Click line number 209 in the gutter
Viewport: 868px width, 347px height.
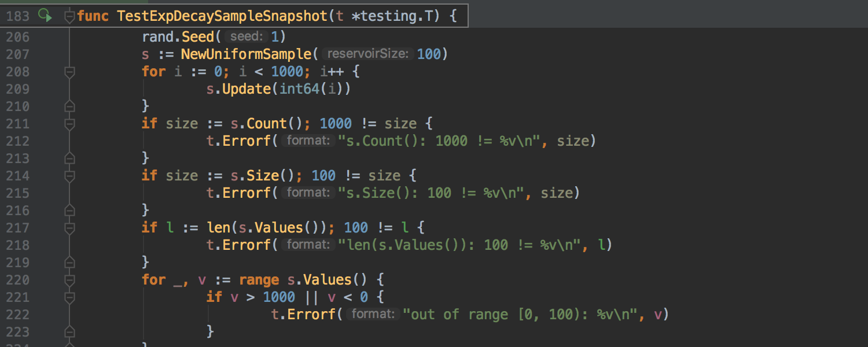point(18,89)
